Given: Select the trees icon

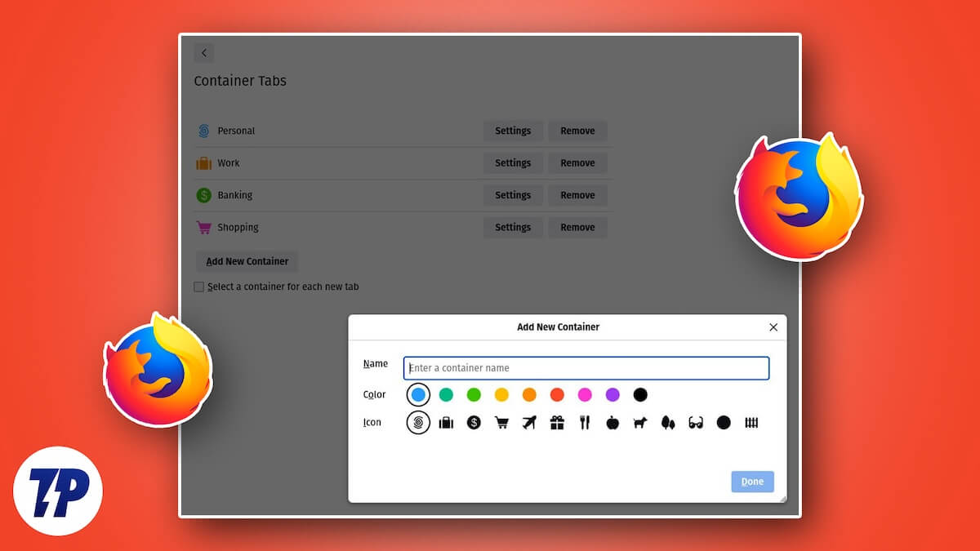Looking at the screenshot, I should tap(668, 422).
